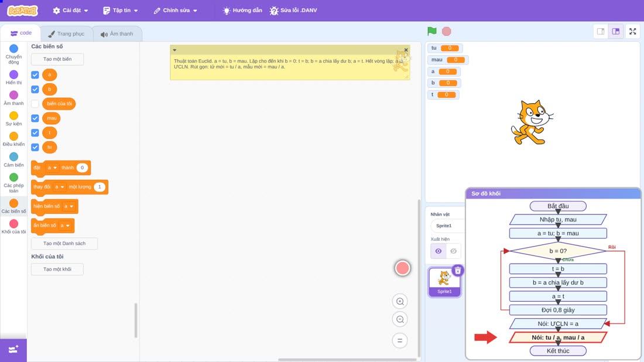Image resolution: width=644 pixels, height=362 pixels.
Task: Enter fullscreen stage mode
Action: point(632,31)
